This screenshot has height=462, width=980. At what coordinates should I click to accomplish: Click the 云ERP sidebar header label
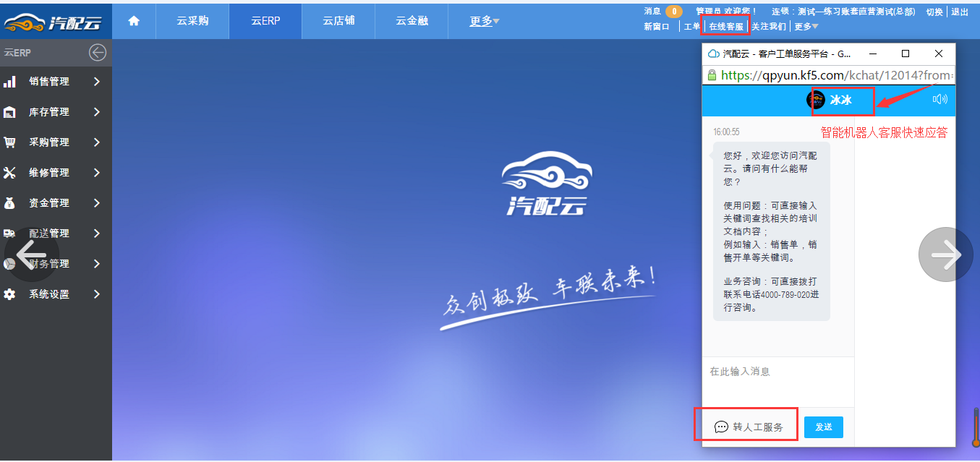(17, 53)
